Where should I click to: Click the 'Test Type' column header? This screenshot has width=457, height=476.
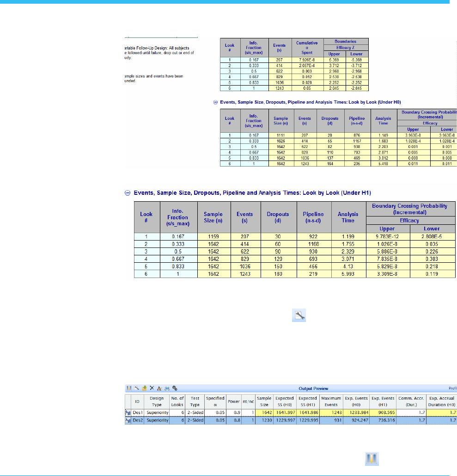[195, 402]
